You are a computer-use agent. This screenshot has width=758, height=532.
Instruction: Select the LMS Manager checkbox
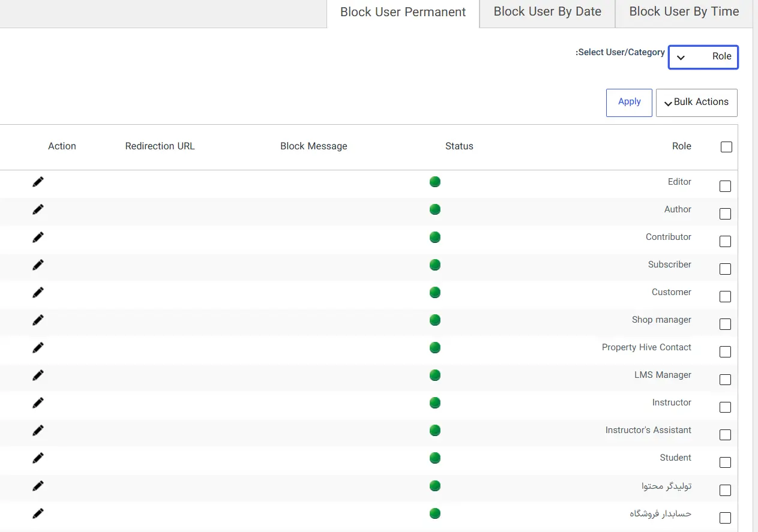pos(725,379)
